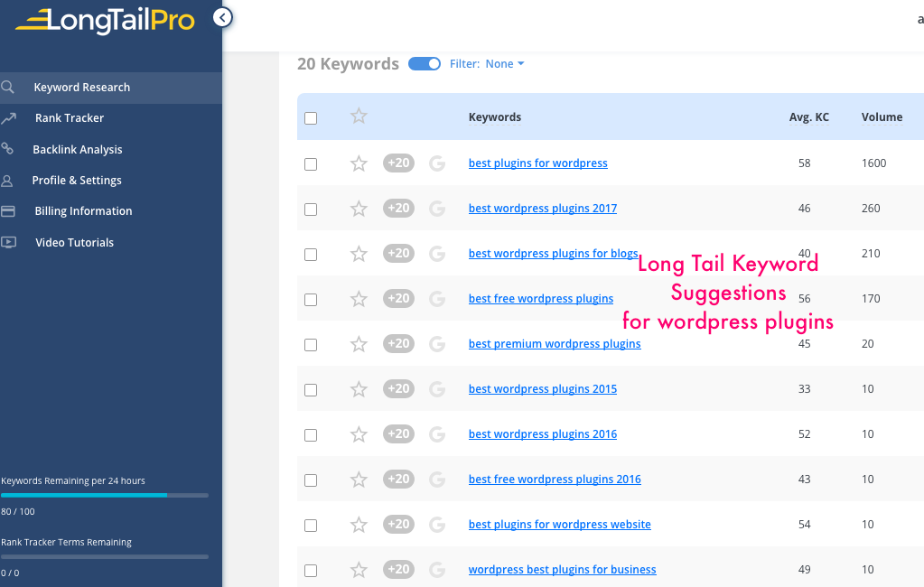Screen dimensions: 924x587
Task: Click +20 badge for 'best premium wordpress plugins'
Action: coord(399,343)
